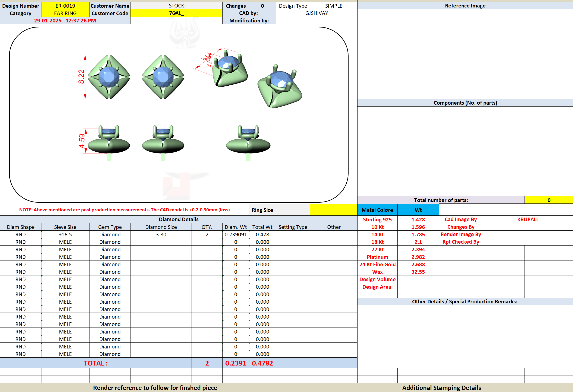
Task: Click the +16.5 sieve size cell
Action: tap(65, 234)
